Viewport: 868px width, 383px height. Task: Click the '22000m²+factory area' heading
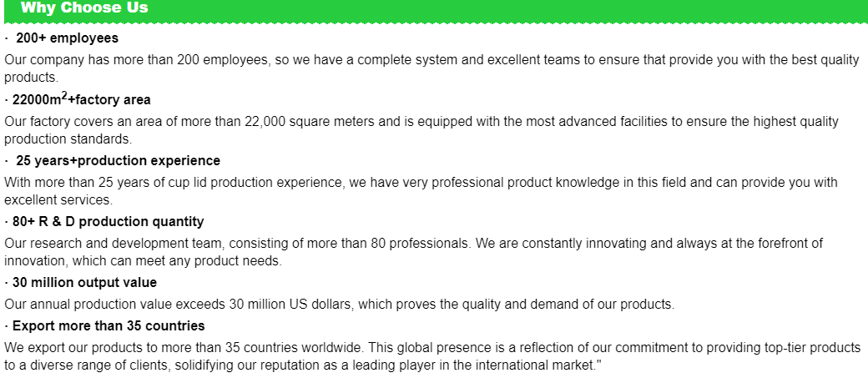pos(81,98)
